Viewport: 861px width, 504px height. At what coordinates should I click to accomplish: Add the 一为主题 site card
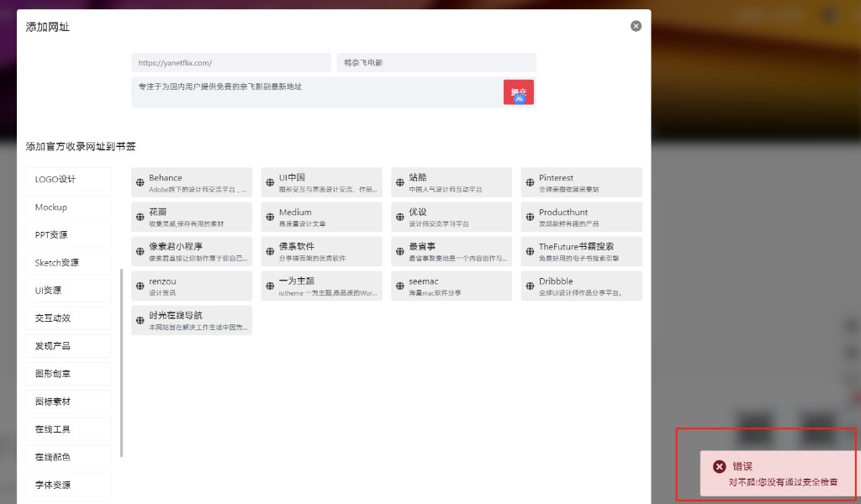coord(322,286)
